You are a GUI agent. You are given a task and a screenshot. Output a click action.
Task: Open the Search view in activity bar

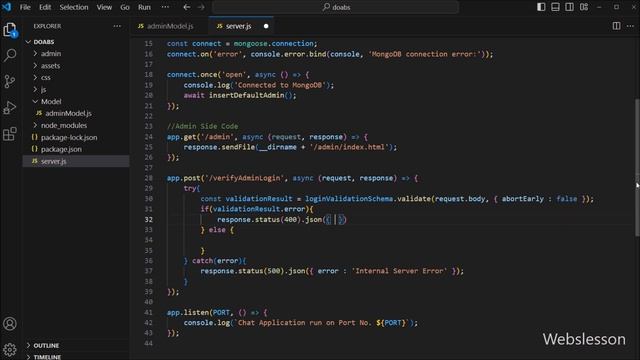click(10, 55)
